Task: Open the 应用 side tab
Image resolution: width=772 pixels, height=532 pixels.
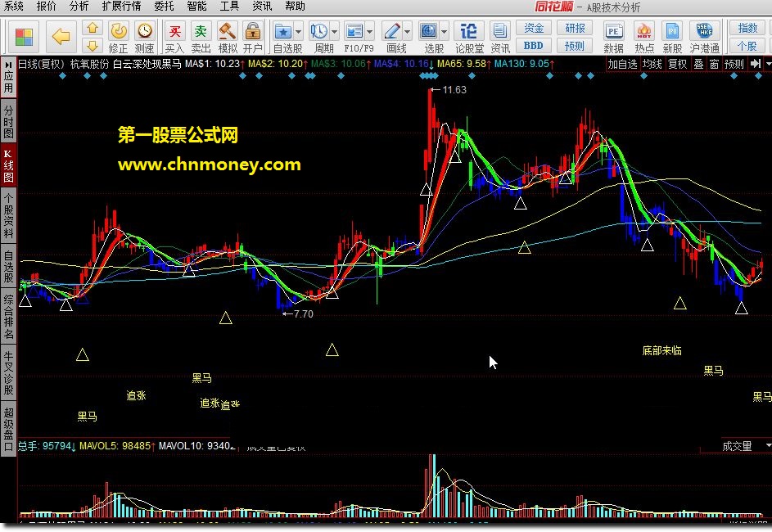Action: pyautogui.click(x=8, y=77)
